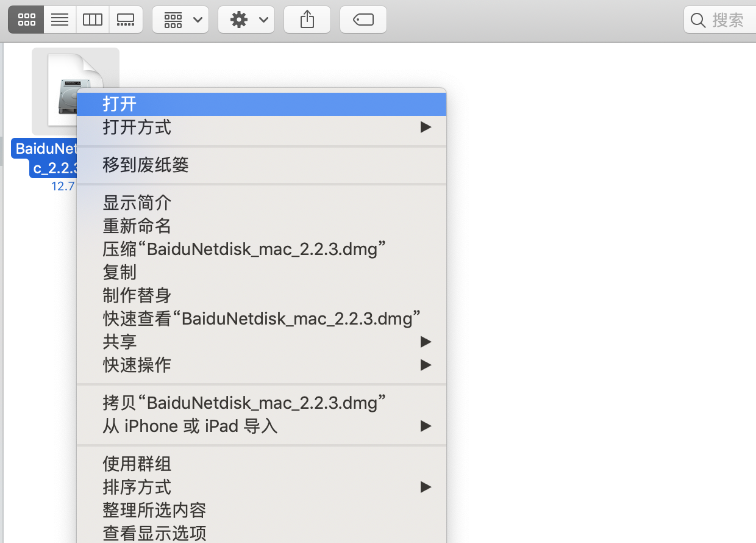Click the search field
Screen dimensions: 756x543
[720, 20]
